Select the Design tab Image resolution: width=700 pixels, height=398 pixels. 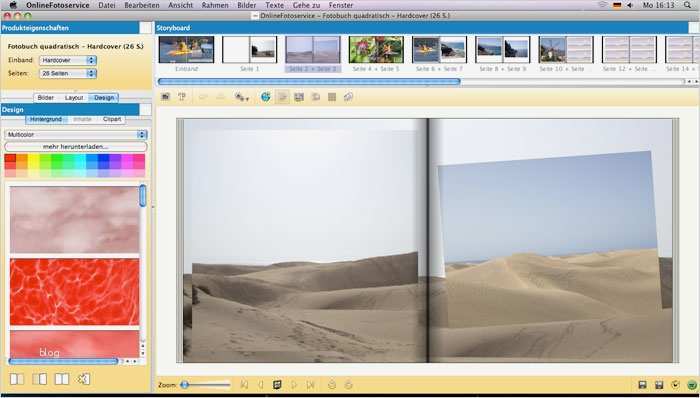(104, 97)
